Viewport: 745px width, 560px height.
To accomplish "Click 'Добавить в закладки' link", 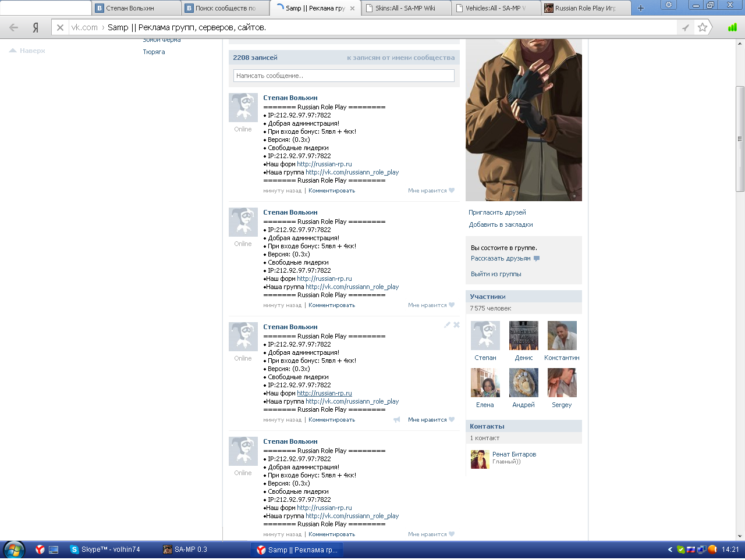I will point(501,224).
